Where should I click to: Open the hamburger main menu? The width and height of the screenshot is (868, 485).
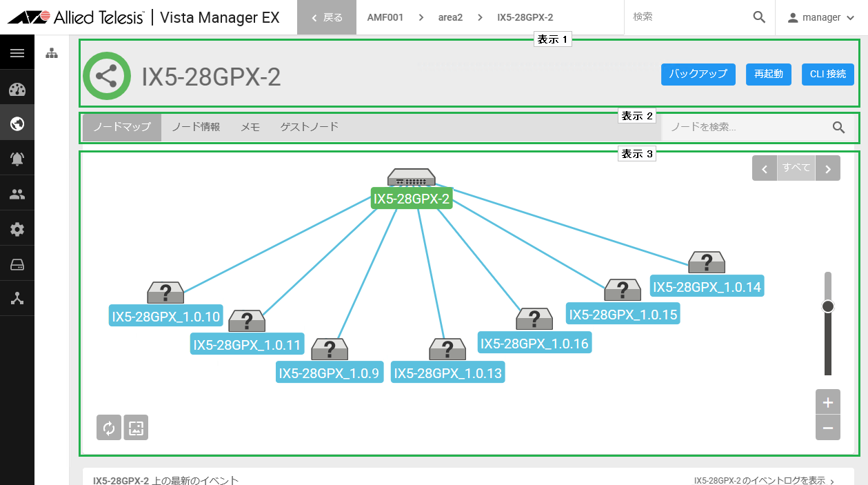pos(17,53)
